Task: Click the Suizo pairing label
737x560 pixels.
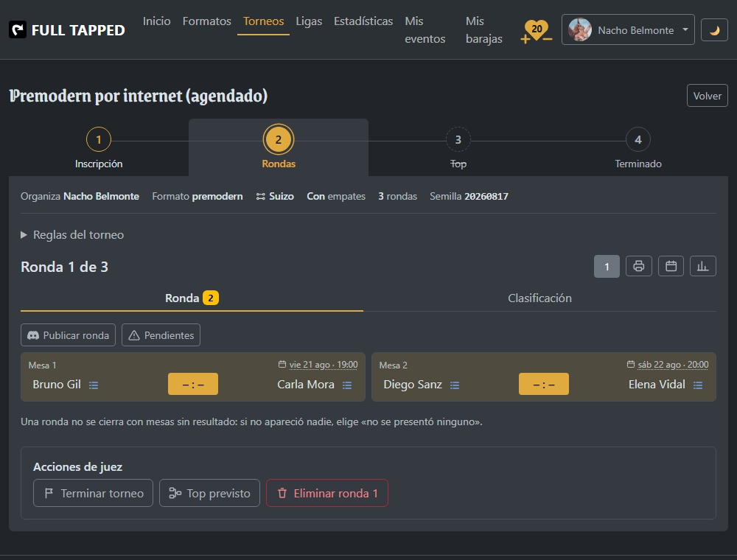Action: pos(275,197)
